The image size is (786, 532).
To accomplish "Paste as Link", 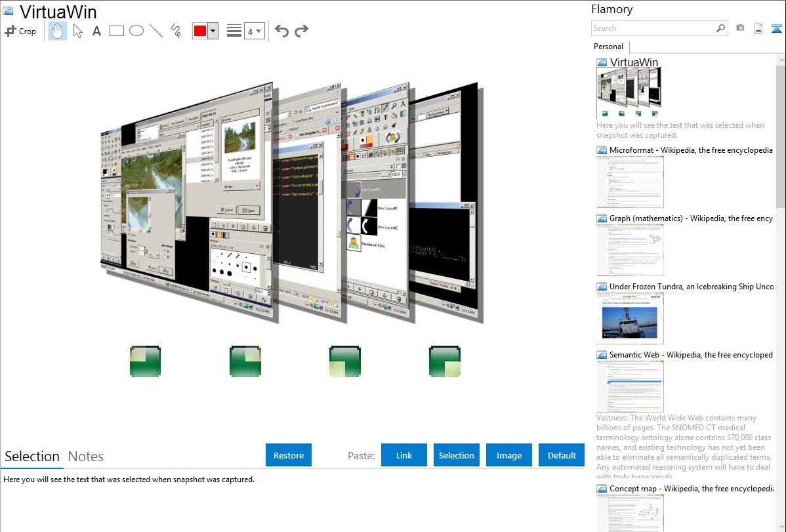I will click(x=404, y=455).
